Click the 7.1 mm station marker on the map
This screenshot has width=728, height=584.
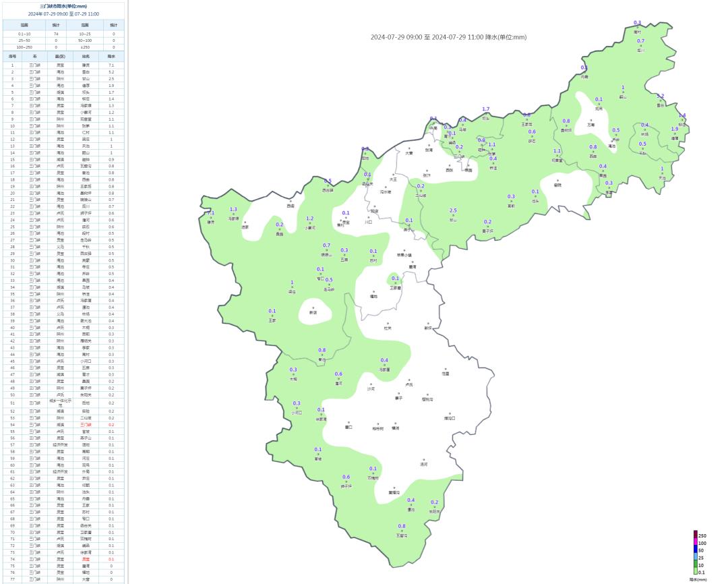pyautogui.click(x=210, y=217)
